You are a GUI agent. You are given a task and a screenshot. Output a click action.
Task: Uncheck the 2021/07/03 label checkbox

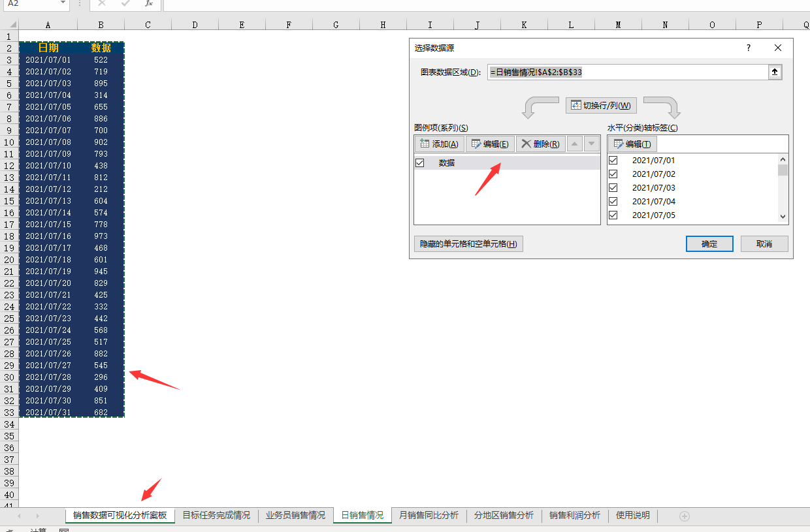coord(613,187)
